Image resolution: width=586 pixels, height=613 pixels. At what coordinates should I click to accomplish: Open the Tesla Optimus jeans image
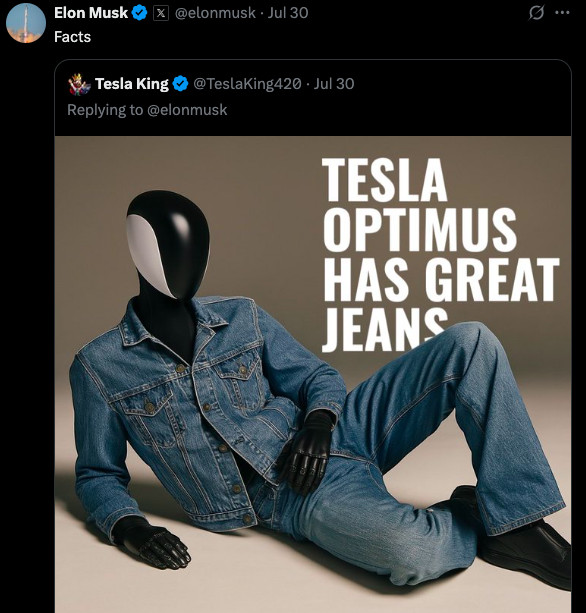(x=313, y=375)
